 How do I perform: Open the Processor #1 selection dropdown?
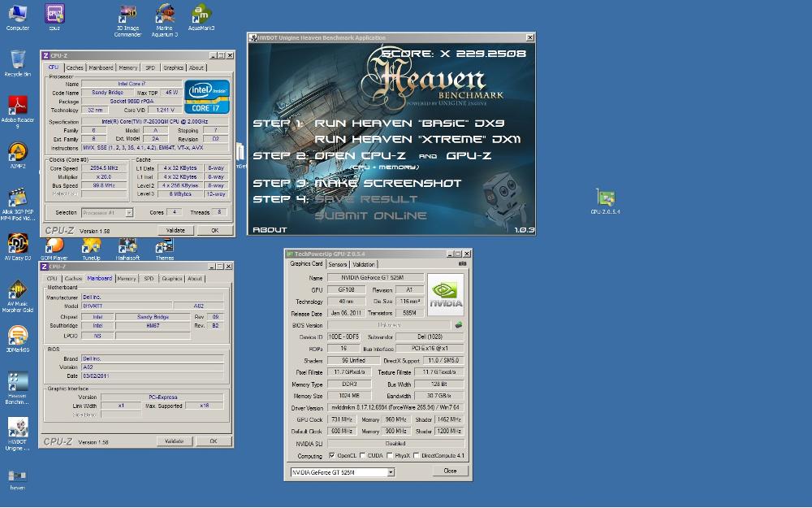pos(107,212)
